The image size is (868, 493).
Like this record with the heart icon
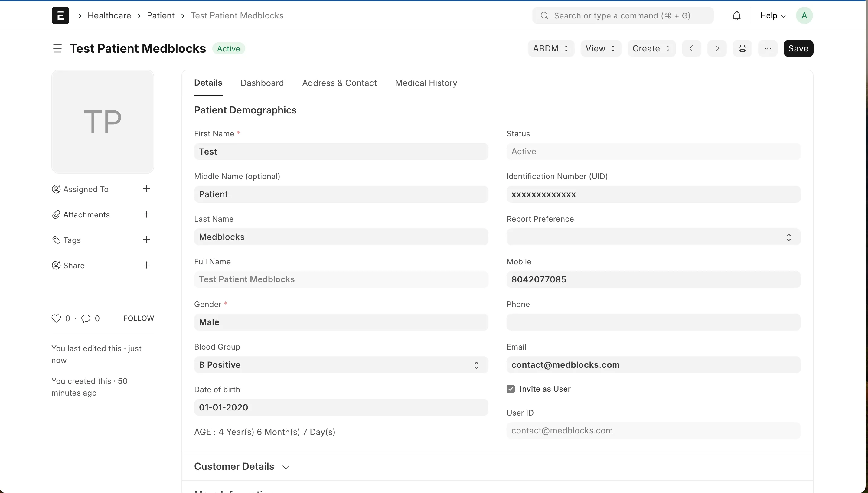pos(56,318)
